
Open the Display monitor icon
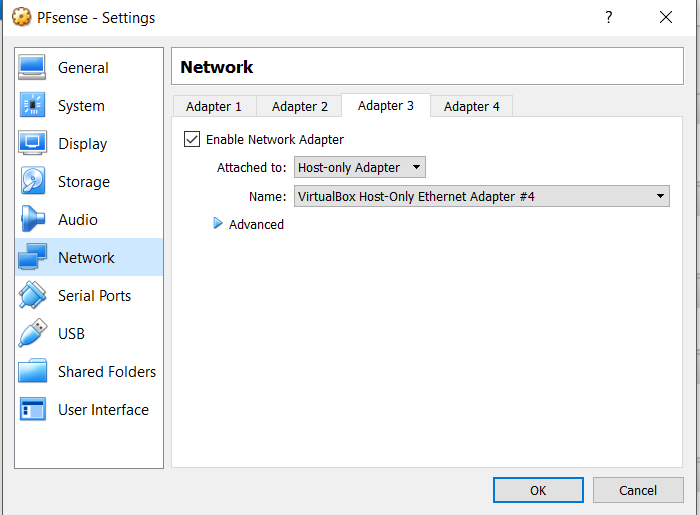32,143
